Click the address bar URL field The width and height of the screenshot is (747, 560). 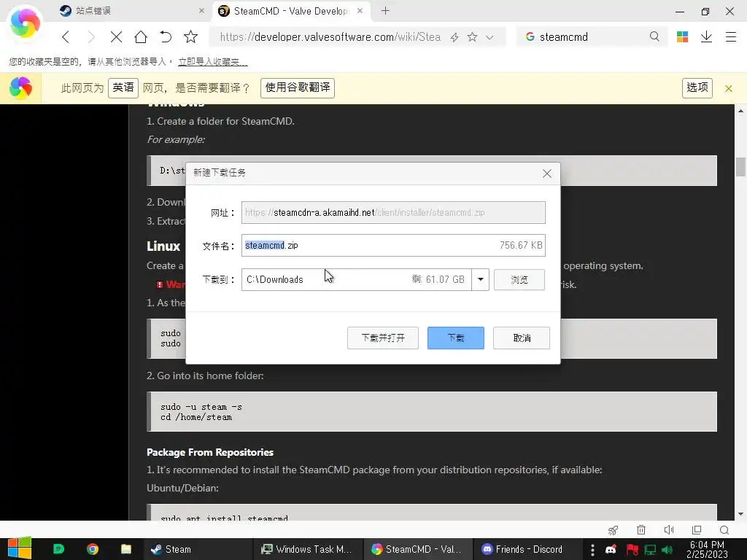point(330,36)
